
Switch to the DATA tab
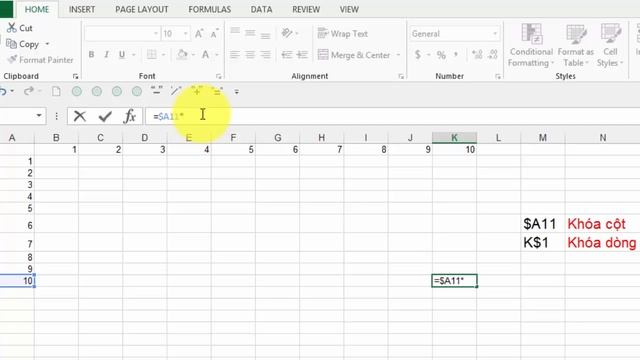coord(261,9)
